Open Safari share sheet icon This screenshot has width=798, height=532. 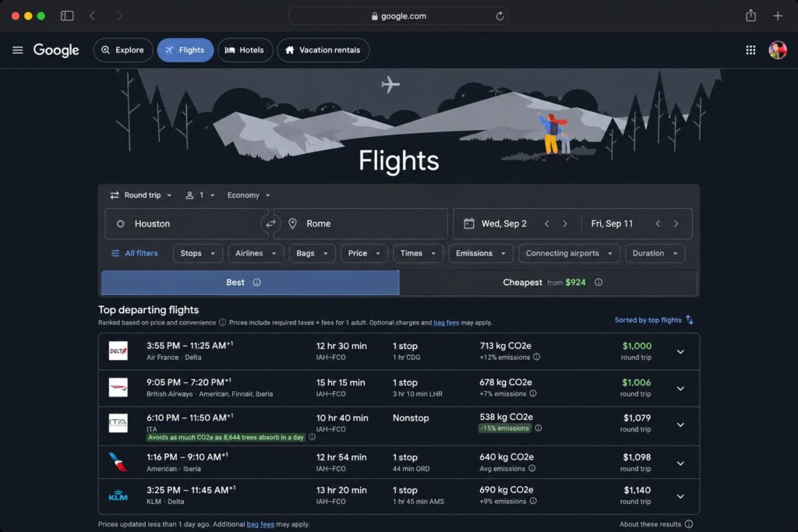(750, 16)
